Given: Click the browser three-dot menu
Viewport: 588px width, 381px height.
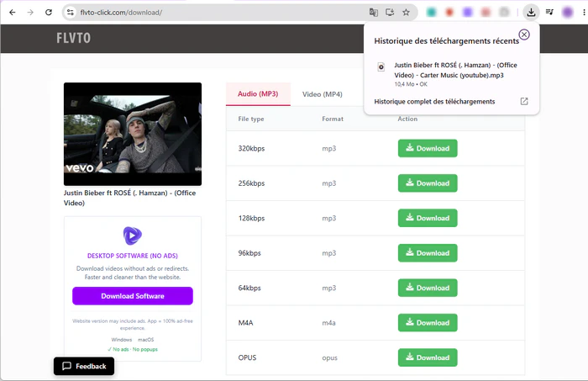Looking at the screenshot, I should [x=584, y=13].
